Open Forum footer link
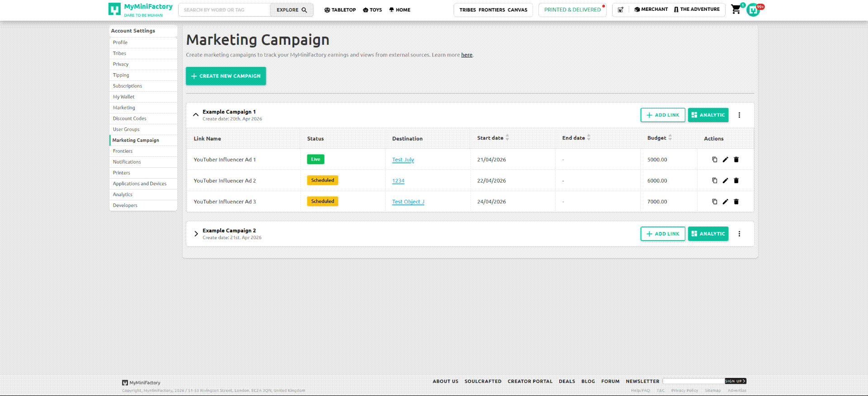Screen dimensions: 868x396 pyautogui.click(x=610, y=382)
